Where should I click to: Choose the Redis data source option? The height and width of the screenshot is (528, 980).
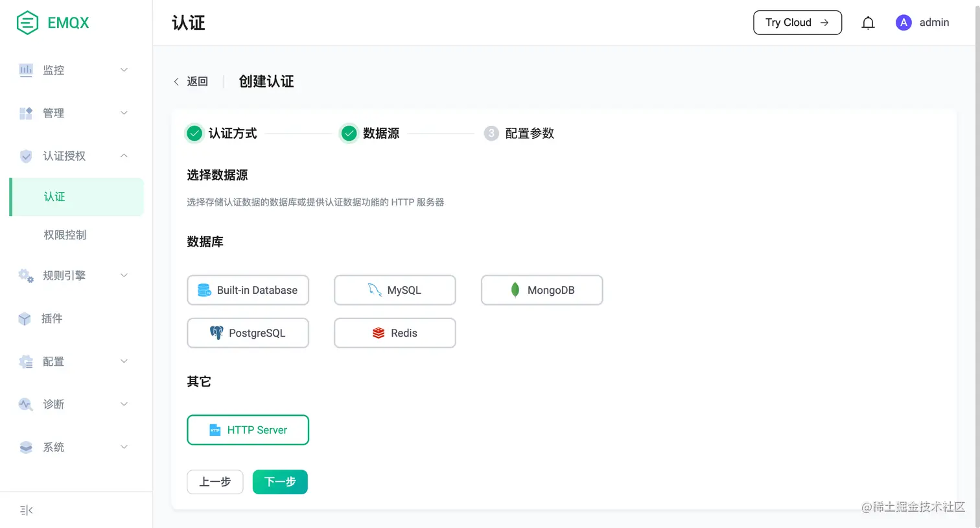(x=395, y=333)
